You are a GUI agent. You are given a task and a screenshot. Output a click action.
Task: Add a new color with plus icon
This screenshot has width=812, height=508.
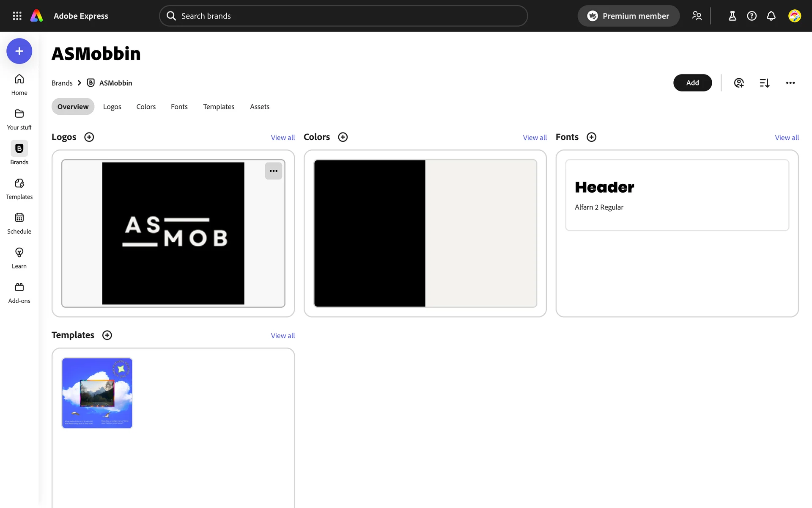pyautogui.click(x=343, y=137)
